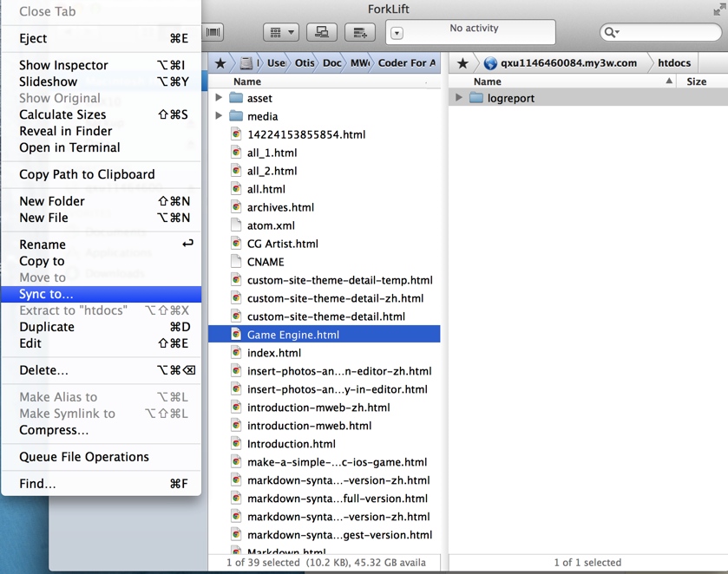This screenshot has height=574, width=728.
Task: Click the archives.html file icon
Action: click(x=236, y=207)
